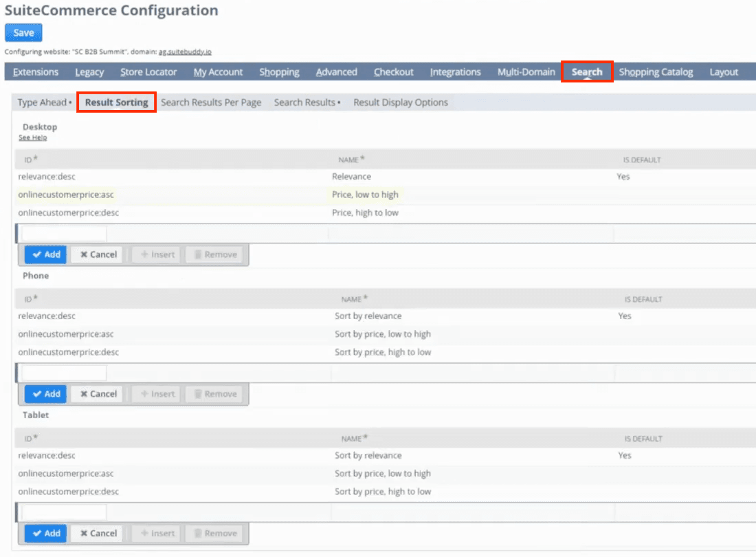Click the new ID input in Tablet
Screen dimensions: 756x557
tap(64, 512)
